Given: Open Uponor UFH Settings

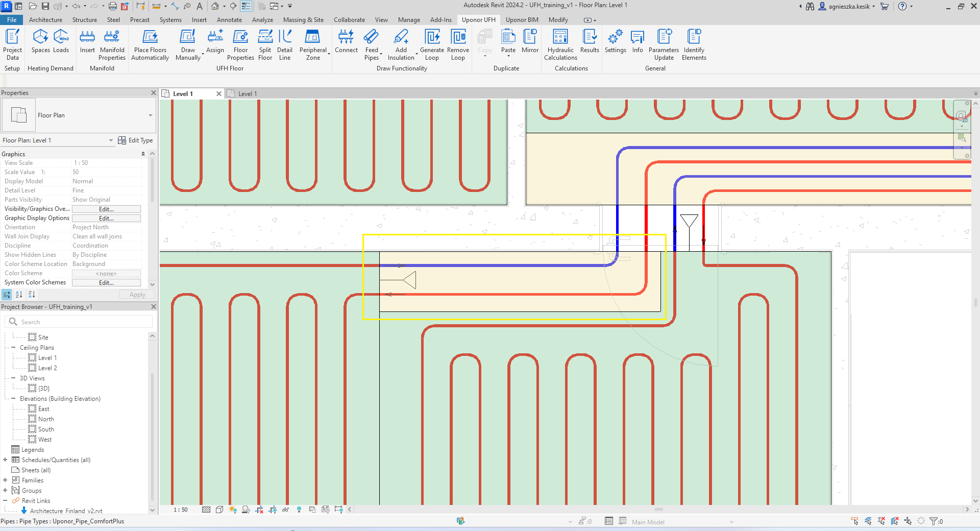Looking at the screenshot, I should 615,41.
